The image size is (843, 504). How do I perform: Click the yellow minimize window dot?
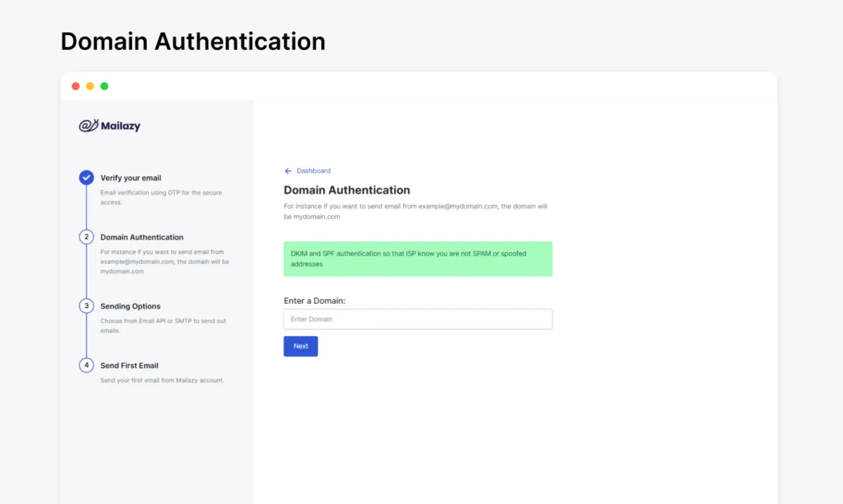tap(90, 86)
